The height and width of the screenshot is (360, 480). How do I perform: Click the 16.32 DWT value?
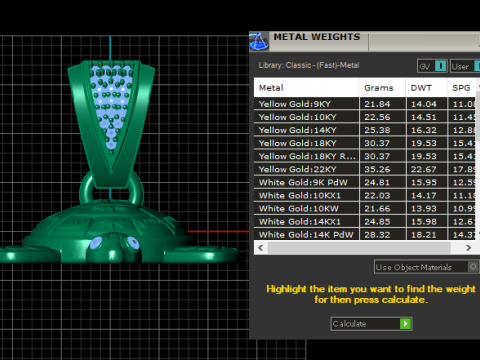pos(424,130)
